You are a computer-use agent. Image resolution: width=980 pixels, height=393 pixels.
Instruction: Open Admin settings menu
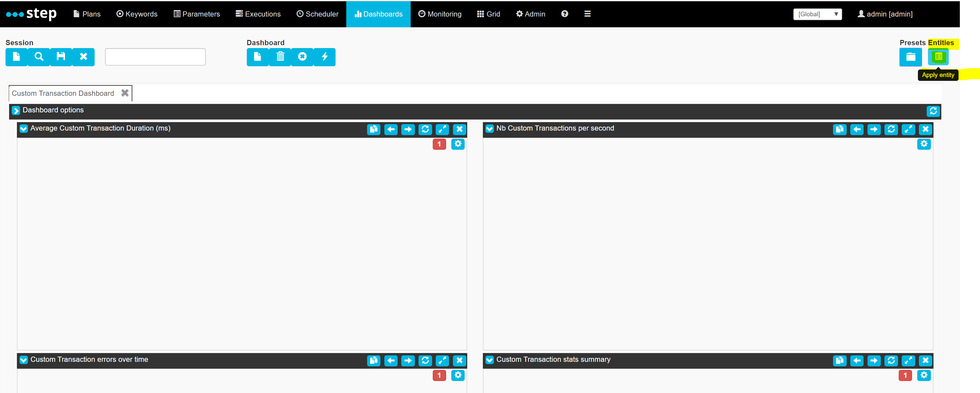point(530,14)
